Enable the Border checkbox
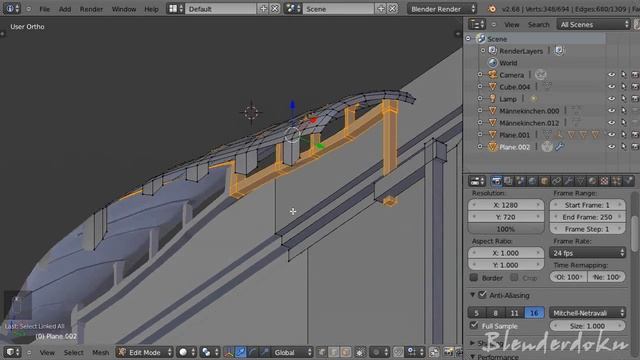The height and width of the screenshot is (360, 640). pos(473,278)
